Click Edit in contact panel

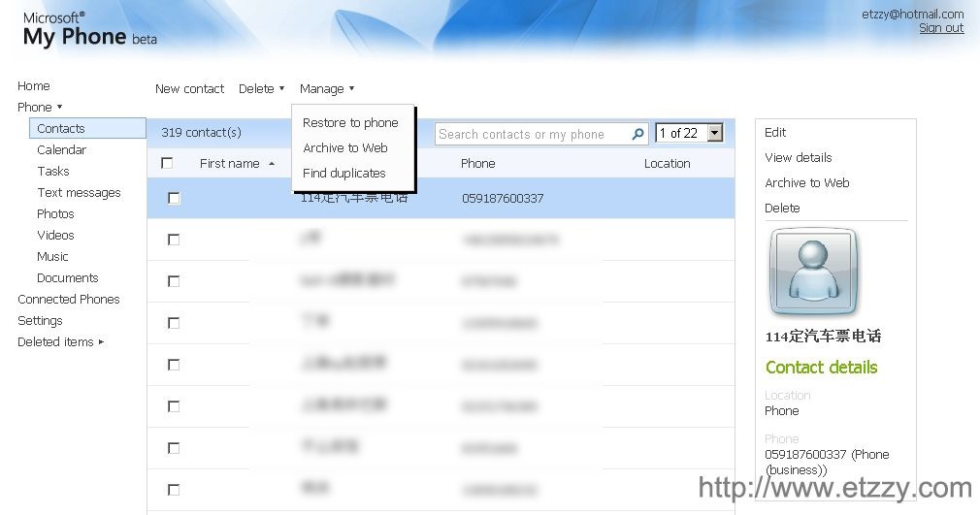pos(775,132)
